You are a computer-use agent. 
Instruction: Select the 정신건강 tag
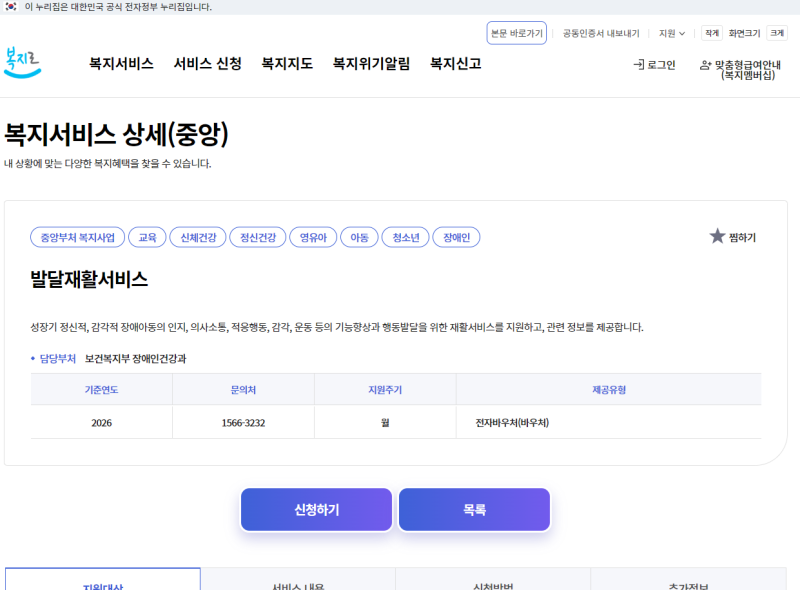point(258,237)
